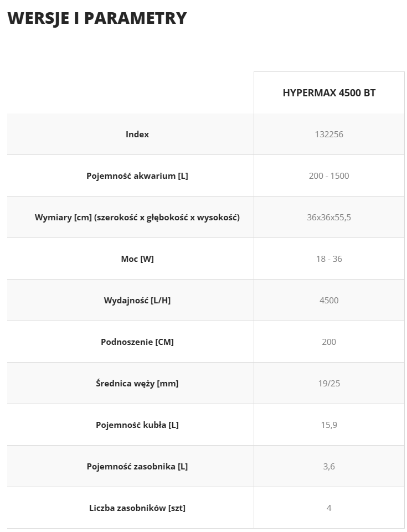Select the 200 - 1500 capacity value
Image resolution: width=407 pixels, height=532 pixels.
point(329,175)
